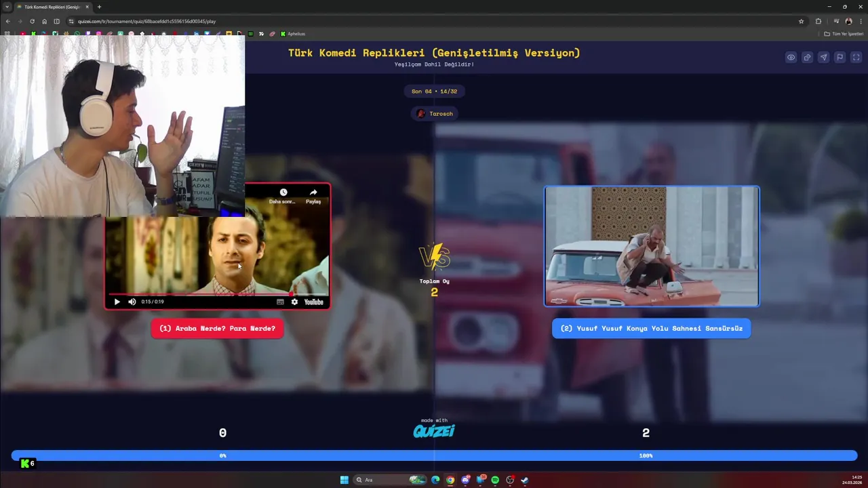
Task: Click the Paylaş share arrow on video
Action: (x=313, y=192)
